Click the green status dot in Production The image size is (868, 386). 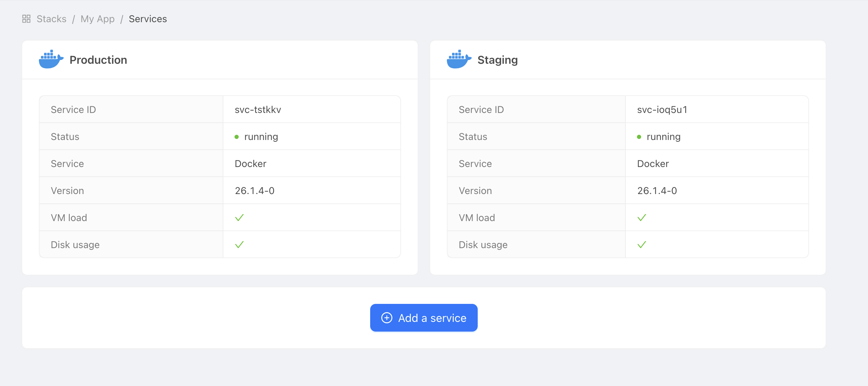(x=237, y=137)
